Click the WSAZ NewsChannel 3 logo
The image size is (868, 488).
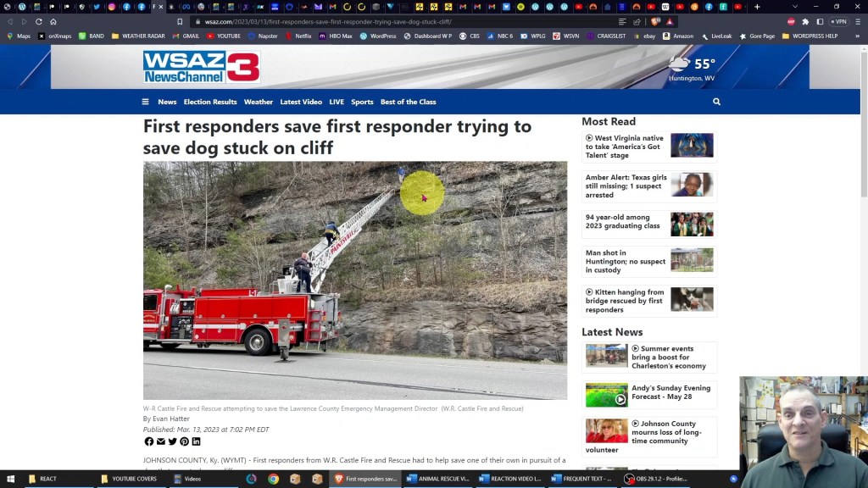click(201, 67)
